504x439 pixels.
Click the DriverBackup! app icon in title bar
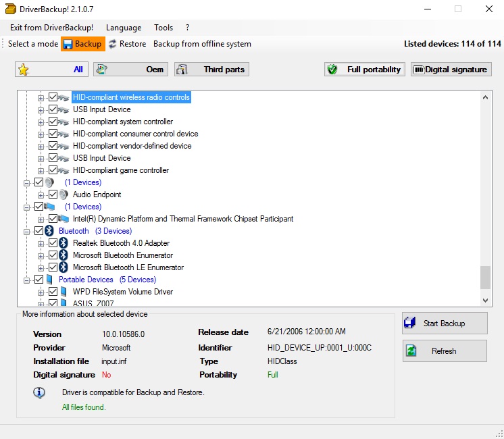click(x=11, y=9)
